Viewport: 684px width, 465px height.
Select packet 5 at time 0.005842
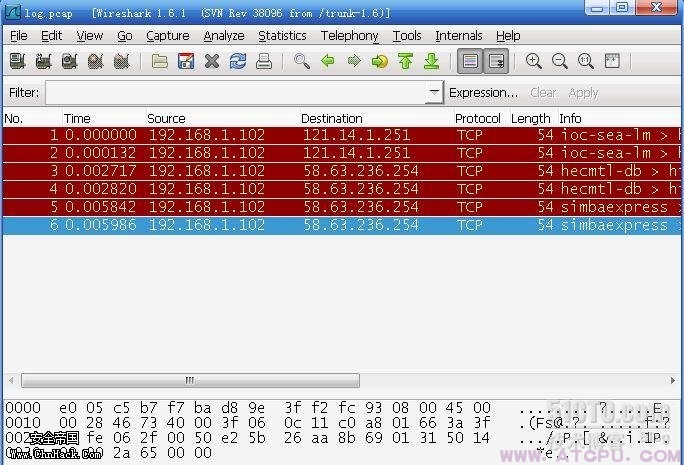[x=342, y=207]
